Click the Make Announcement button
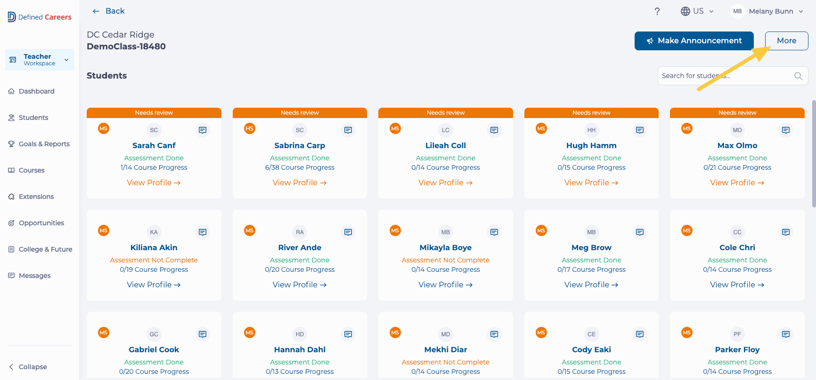816x380 pixels. [x=694, y=41]
